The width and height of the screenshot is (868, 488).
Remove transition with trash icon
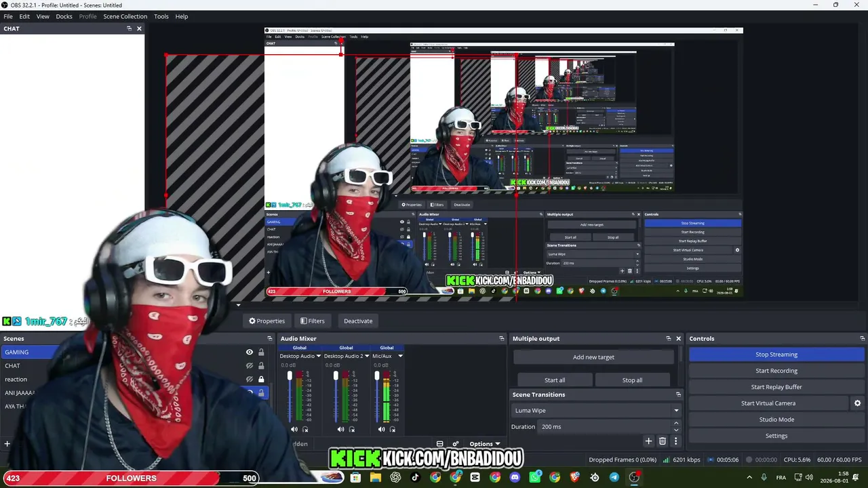pyautogui.click(x=663, y=441)
